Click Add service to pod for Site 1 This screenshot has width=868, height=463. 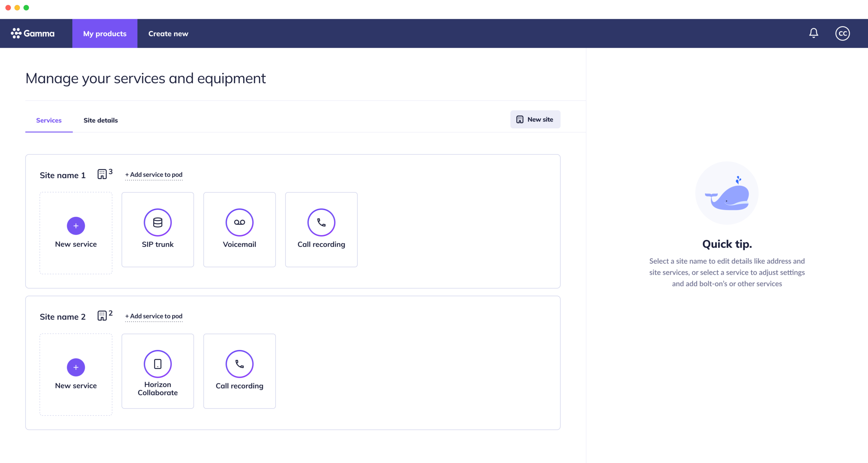point(154,175)
